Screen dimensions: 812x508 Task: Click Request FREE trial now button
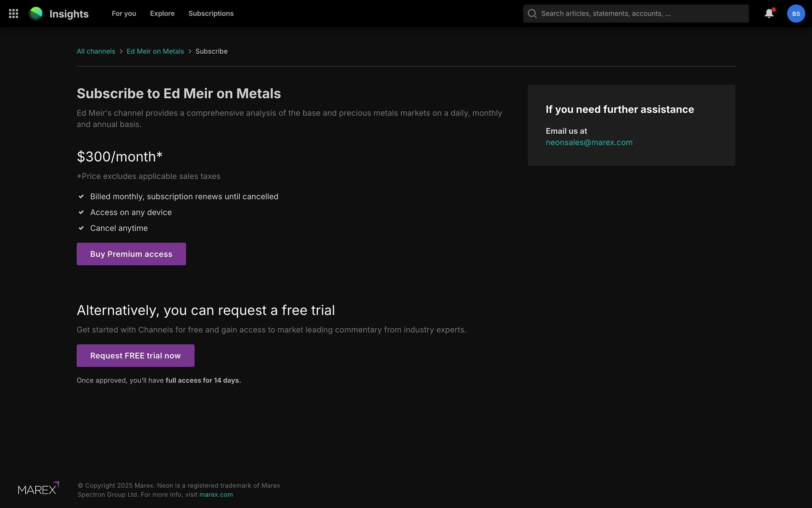[x=136, y=356]
